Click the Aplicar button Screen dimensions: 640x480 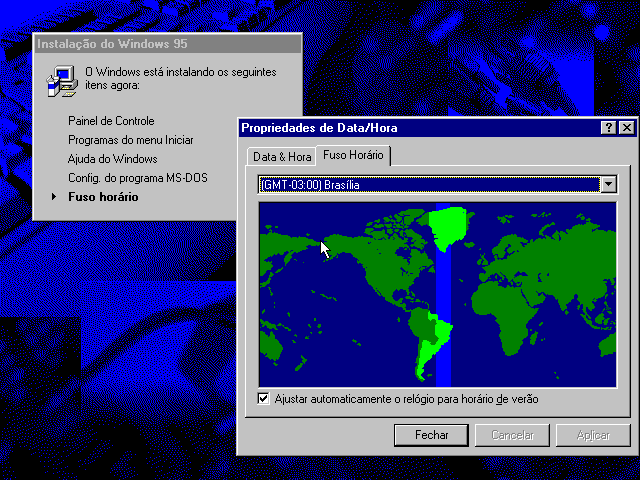[x=593, y=435]
